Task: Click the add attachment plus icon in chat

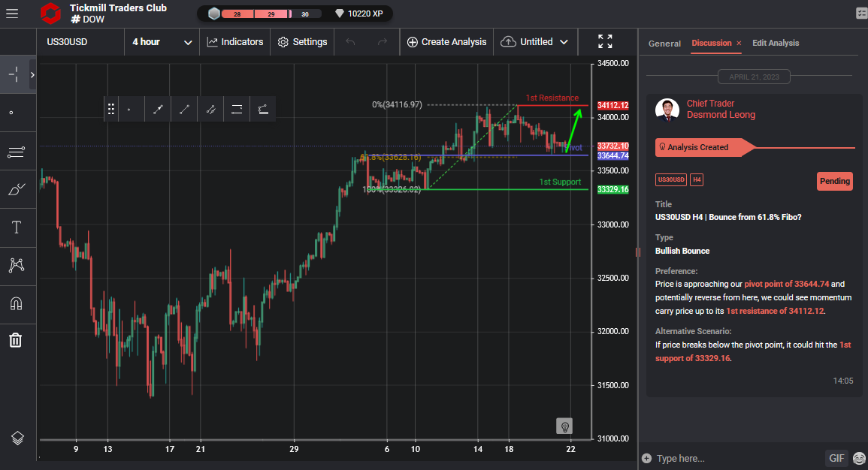Action: click(646, 459)
